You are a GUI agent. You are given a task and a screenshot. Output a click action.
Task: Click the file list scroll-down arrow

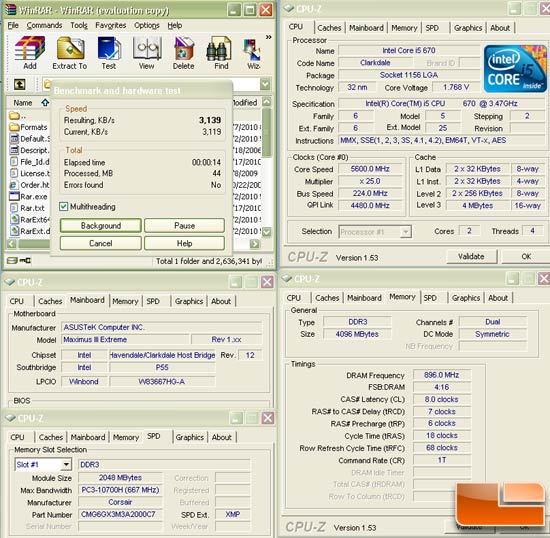267,232
